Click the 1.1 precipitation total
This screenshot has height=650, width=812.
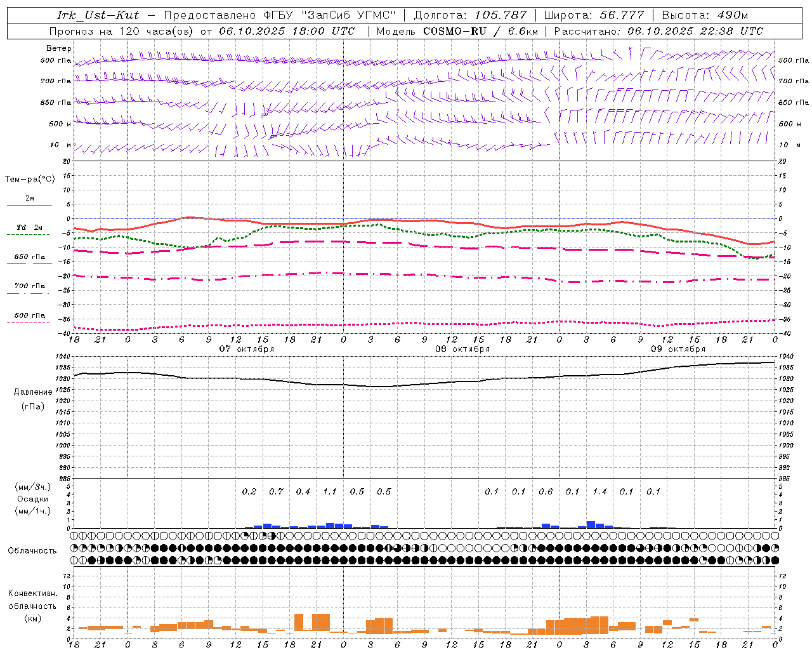330,492
